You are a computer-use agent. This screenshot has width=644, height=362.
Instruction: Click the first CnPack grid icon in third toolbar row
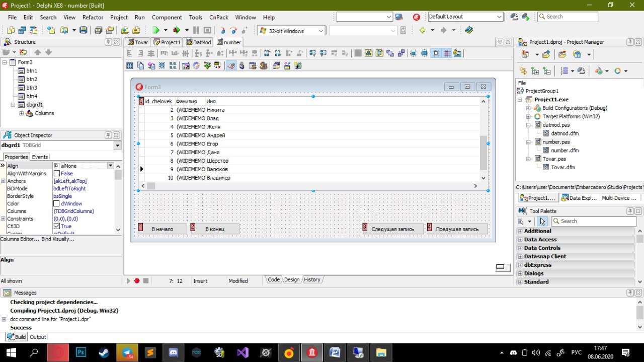pos(130,65)
